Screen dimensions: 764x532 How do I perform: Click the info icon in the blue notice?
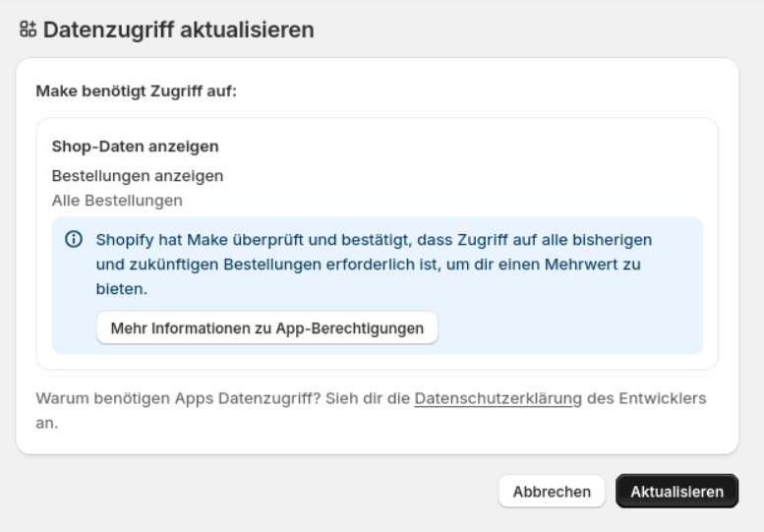pyautogui.click(x=74, y=239)
